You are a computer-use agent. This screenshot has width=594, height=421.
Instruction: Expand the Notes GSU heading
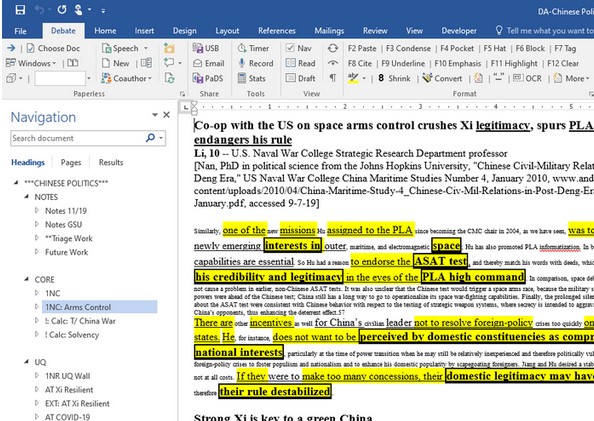[37, 224]
